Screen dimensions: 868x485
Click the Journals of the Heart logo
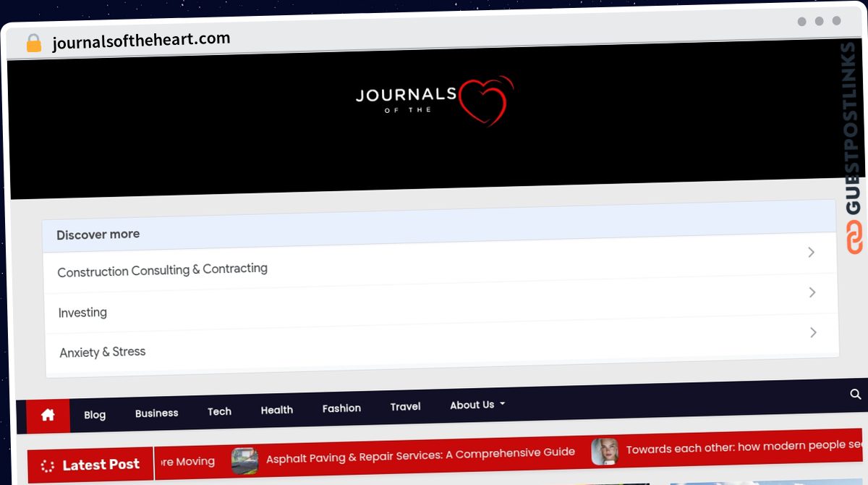pos(435,101)
